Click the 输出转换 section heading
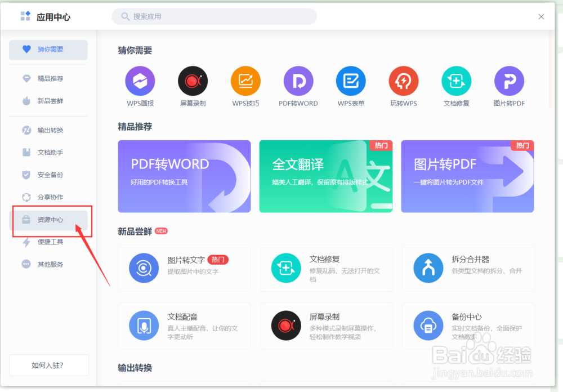Screen dimensions: 563x392 (135, 368)
